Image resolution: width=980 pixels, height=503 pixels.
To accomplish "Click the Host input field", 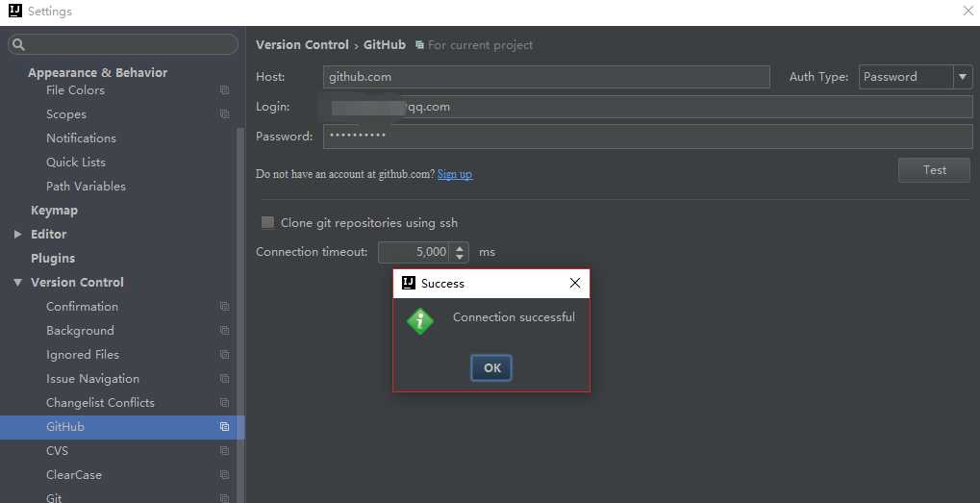I will [x=546, y=78].
